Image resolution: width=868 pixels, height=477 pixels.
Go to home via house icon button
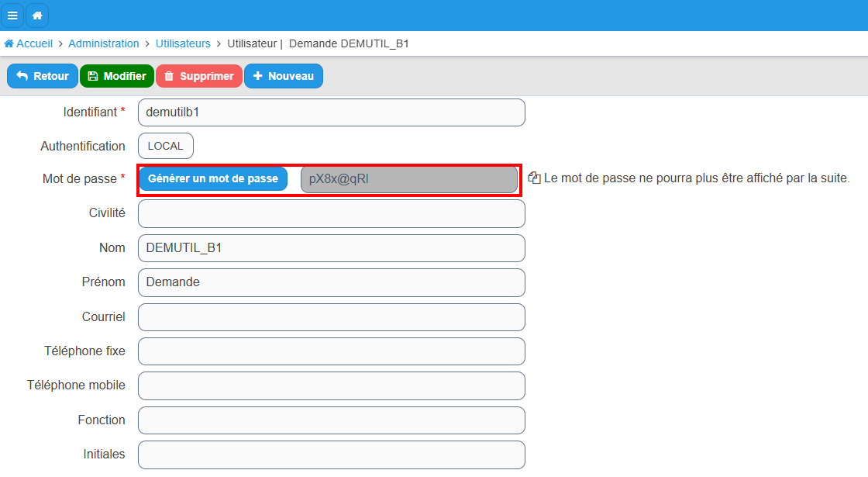(37, 16)
